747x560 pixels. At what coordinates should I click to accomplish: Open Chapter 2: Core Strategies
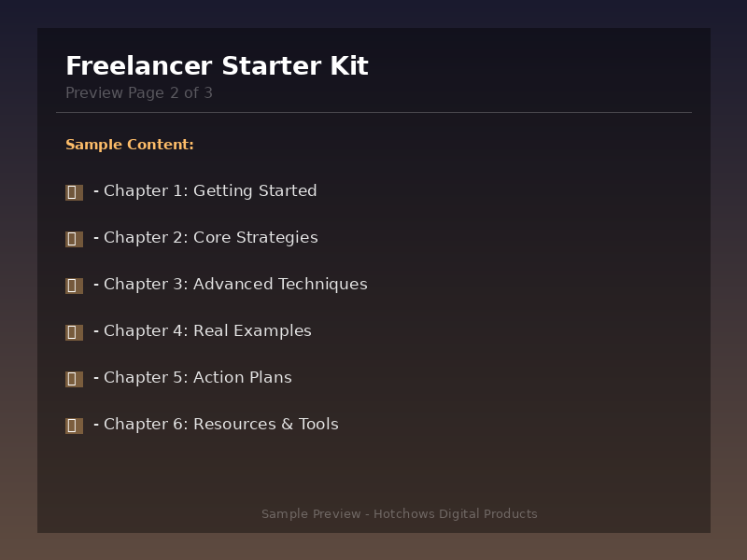pos(210,238)
